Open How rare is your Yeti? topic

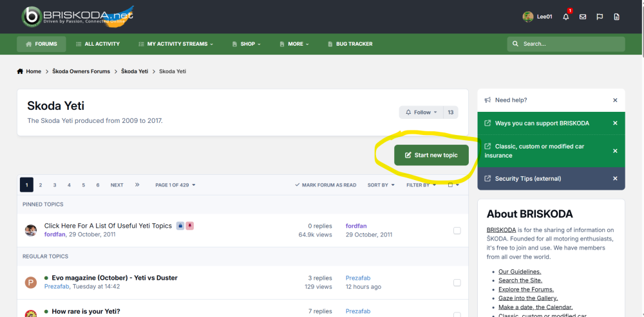(x=86, y=311)
